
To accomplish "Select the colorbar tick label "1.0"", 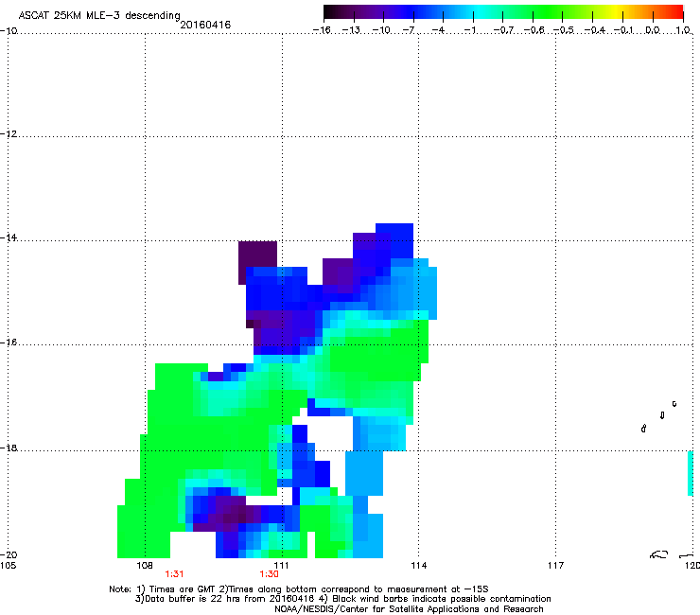I will point(683,30).
